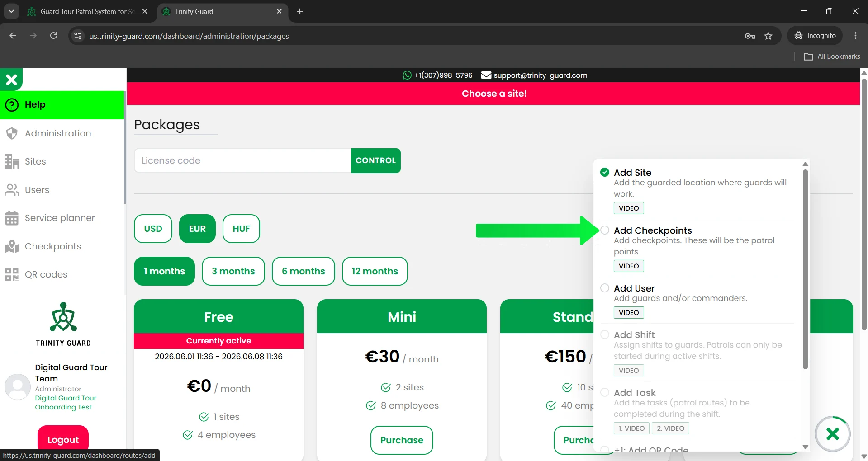Choose the 6 months billing period
The image size is (868, 461).
(304, 271)
